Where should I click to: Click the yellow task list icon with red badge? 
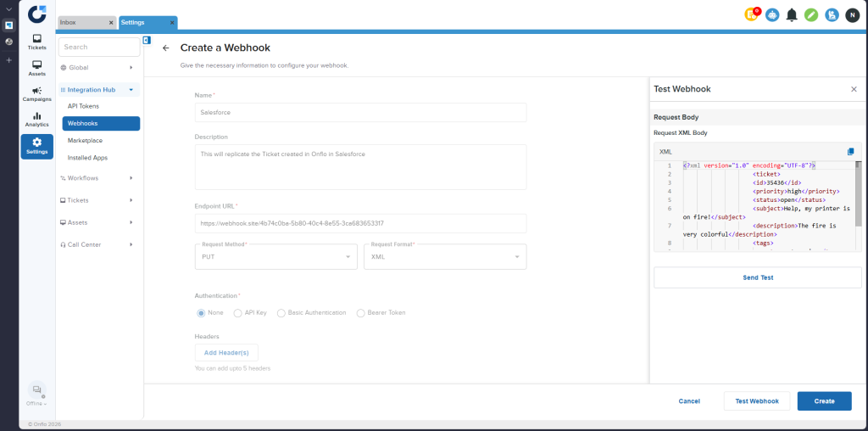752,14
